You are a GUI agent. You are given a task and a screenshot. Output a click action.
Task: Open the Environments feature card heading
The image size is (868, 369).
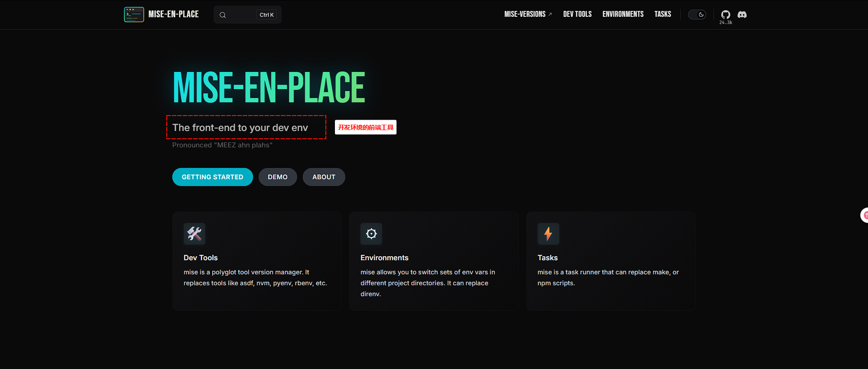(x=384, y=258)
